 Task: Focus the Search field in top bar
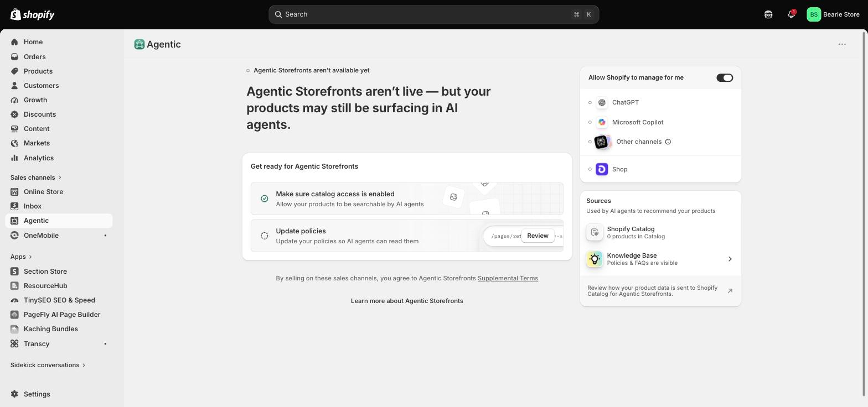[434, 14]
